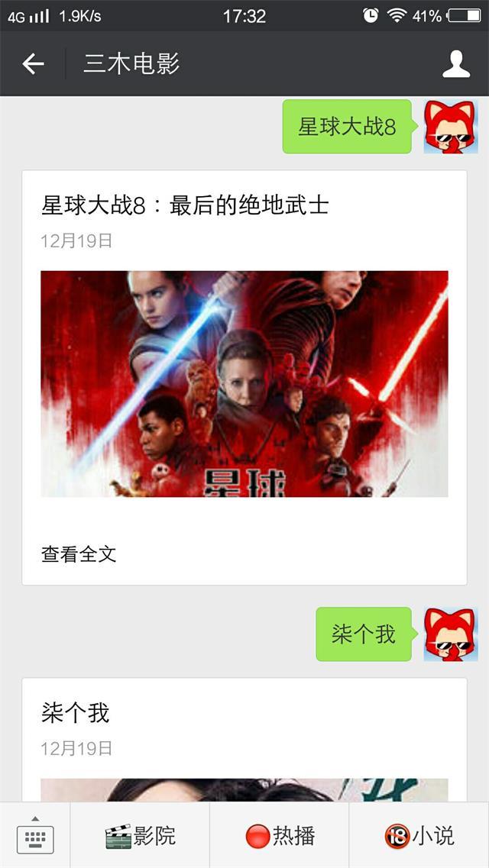Tap the green 柒个我 chat bubble
This screenshot has width=489, height=868.
(364, 634)
